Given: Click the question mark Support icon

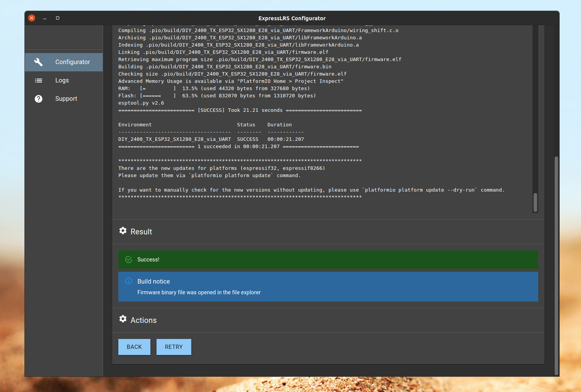Looking at the screenshot, I should (39, 99).
